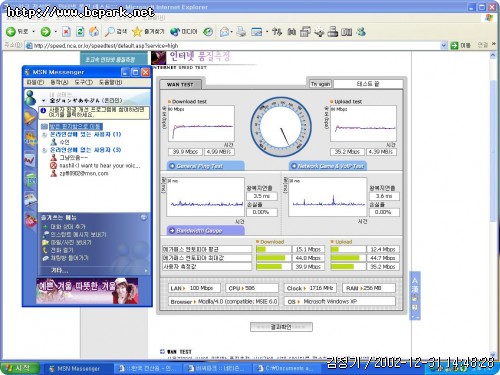
Task: Collapse the Messenger favorites menu panel chevron
Action: pyautogui.click(x=144, y=217)
